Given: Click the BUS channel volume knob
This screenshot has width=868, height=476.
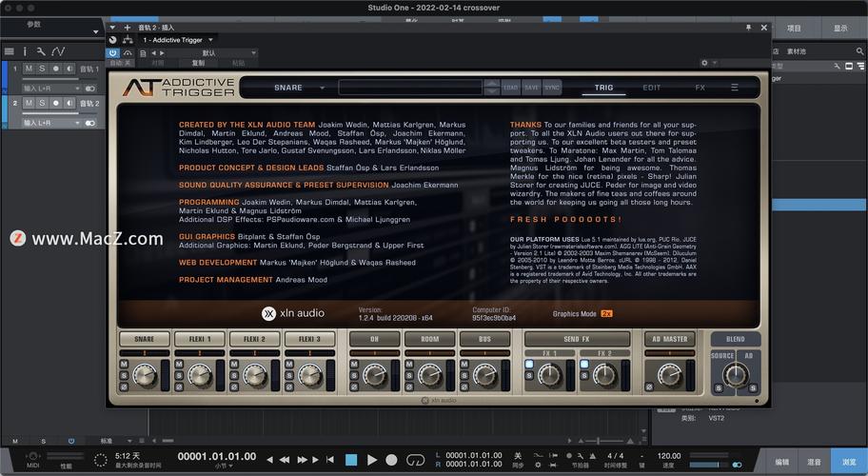Looking at the screenshot, I should (485, 375).
